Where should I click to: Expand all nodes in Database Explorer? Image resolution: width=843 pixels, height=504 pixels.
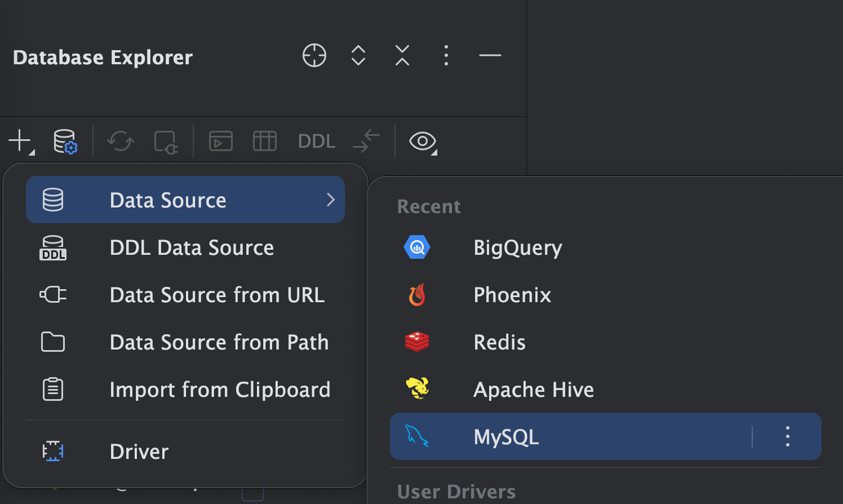click(x=358, y=56)
